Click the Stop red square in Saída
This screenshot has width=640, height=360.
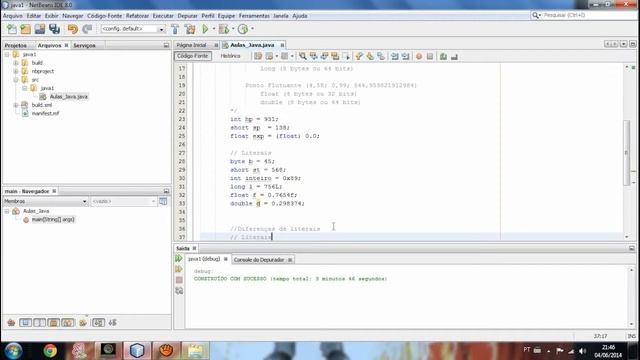point(179,280)
